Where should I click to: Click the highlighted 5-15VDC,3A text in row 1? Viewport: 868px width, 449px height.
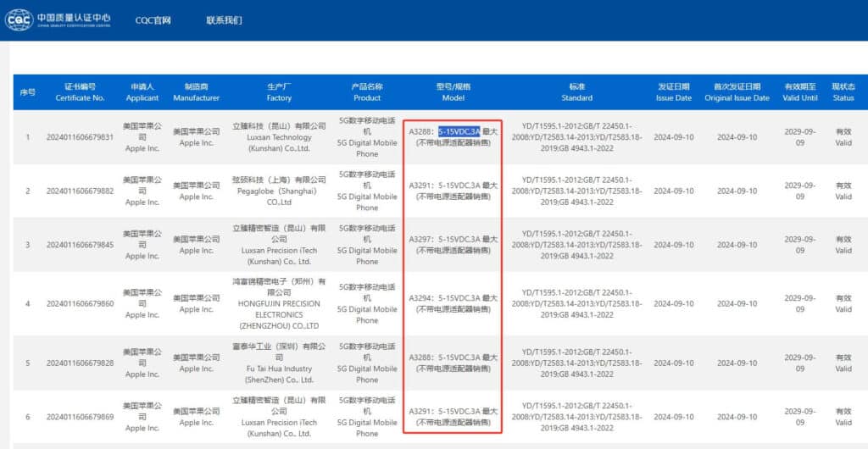point(459,131)
